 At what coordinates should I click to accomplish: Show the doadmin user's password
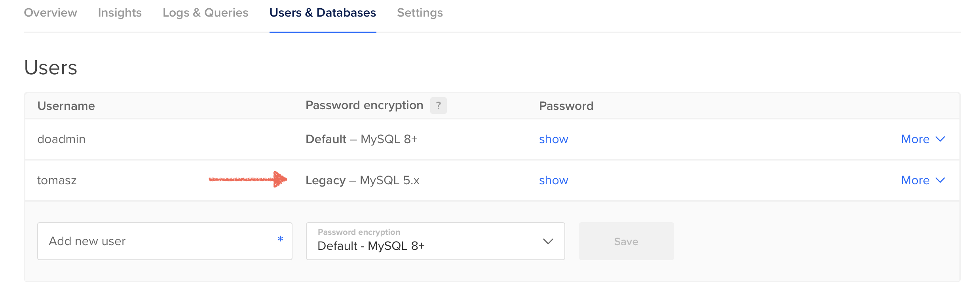(x=553, y=139)
